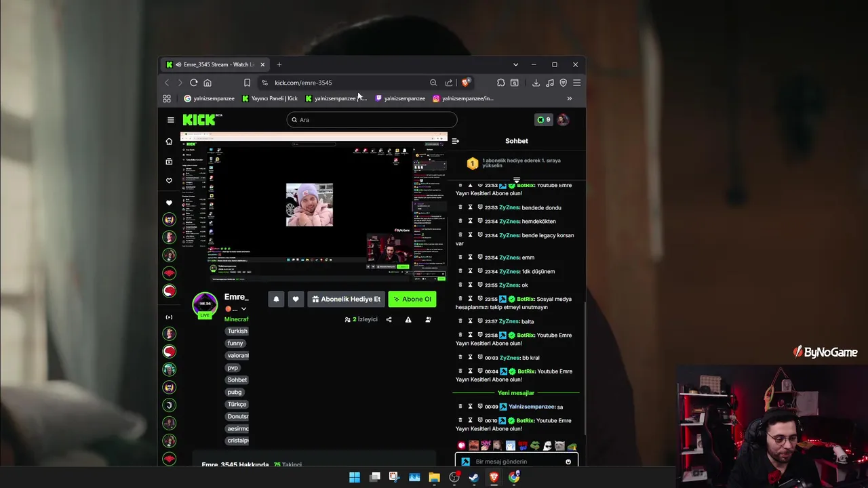Show hidden bookmarks with double chevron
This screenshot has height=488, width=868.
[x=569, y=98]
